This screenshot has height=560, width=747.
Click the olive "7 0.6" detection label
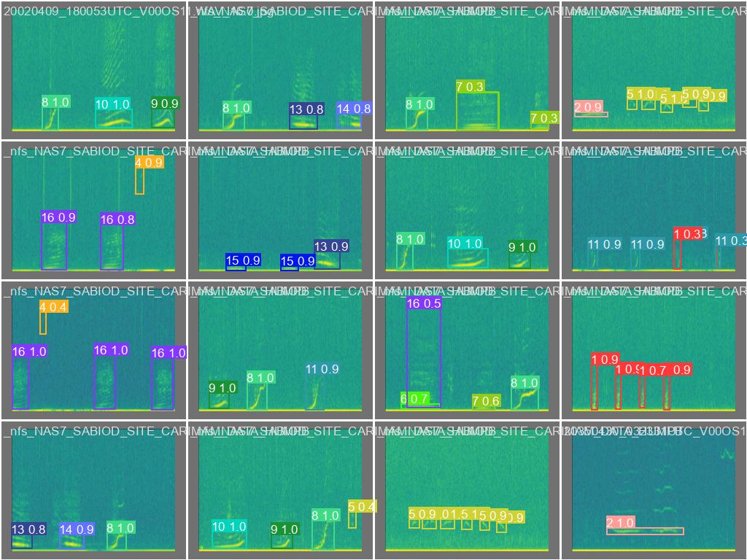[x=485, y=401]
